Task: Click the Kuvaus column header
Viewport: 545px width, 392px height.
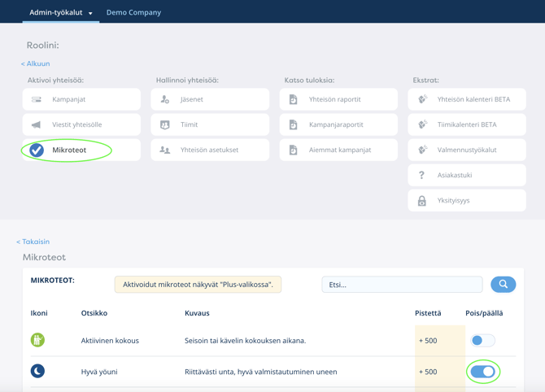Action: coord(197,313)
